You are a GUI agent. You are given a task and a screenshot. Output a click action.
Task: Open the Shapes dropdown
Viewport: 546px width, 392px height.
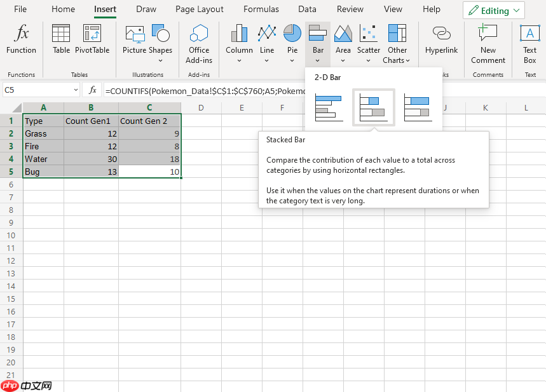tap(161, 60)
